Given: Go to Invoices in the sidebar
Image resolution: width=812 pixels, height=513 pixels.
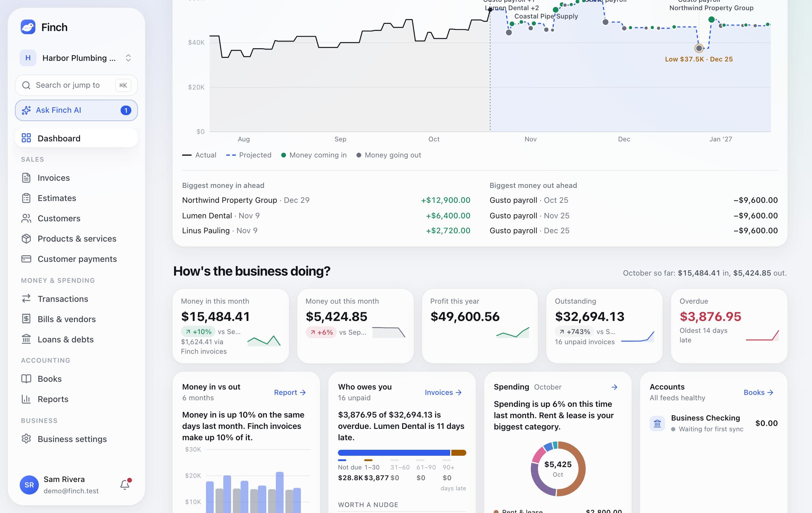Looking at the screenshot, I should pos(76,178).
